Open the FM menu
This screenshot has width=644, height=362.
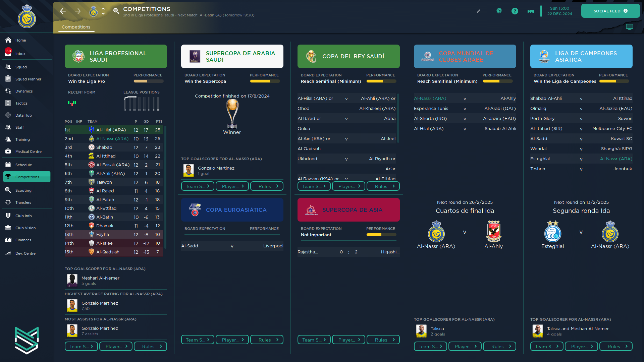point(531,11)
